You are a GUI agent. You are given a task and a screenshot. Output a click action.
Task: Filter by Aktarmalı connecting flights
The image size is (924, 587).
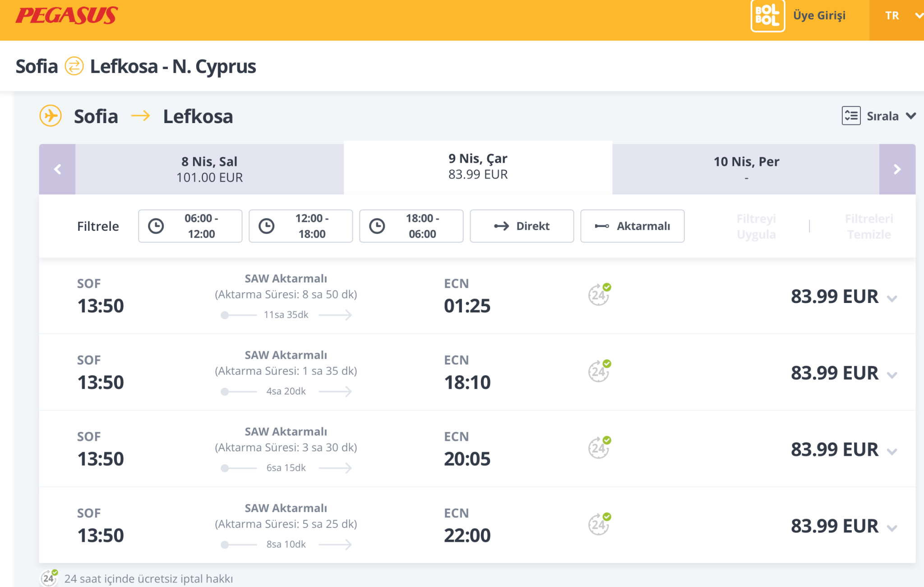coord(632,226)
